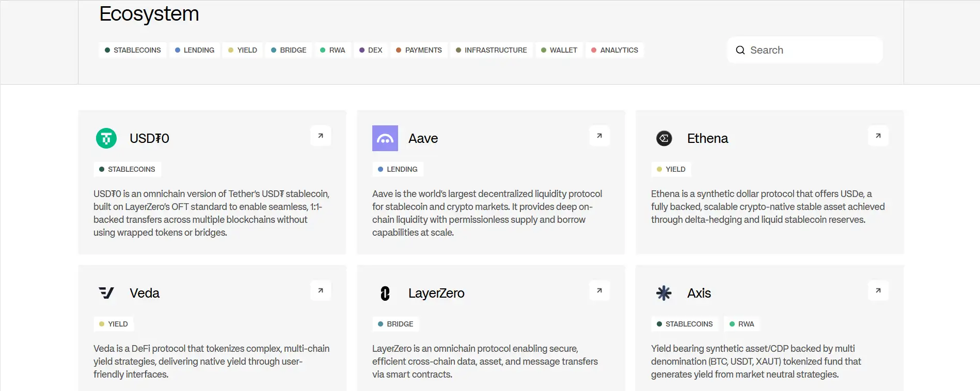980x391 pixels.
Task: Open Ethena card's external link arrow
Action: click(878, 136)
